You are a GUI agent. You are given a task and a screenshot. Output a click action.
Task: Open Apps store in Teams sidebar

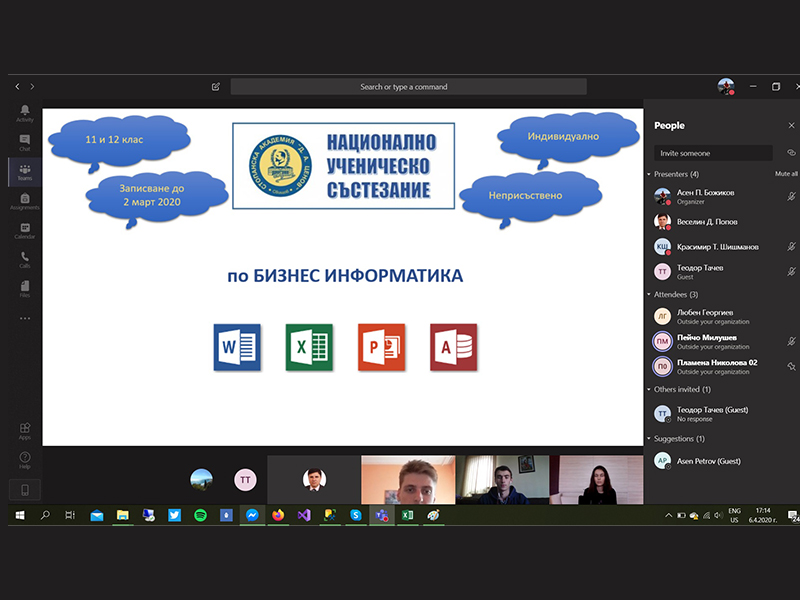[x=24, y=431]
